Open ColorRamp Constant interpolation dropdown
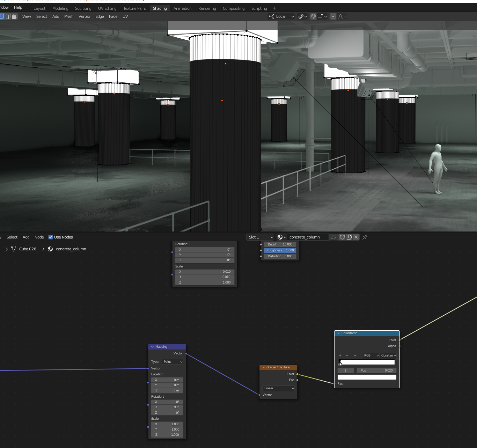 [x=388, y=355]
